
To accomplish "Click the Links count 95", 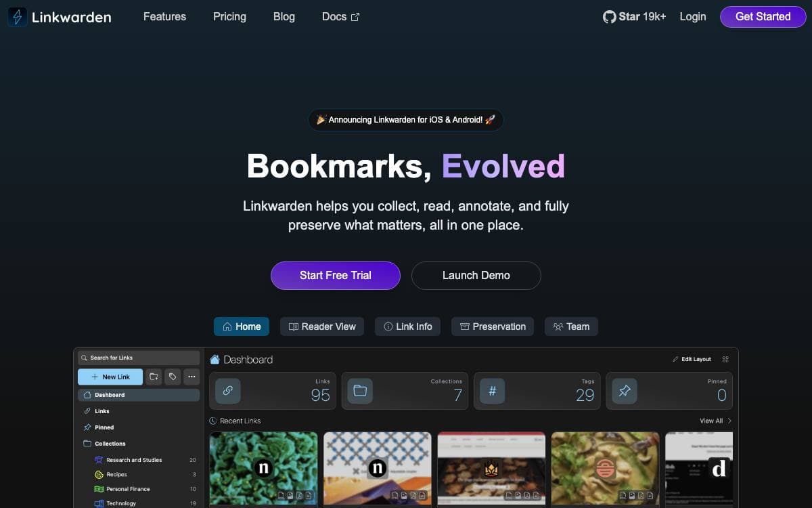I will tap(321, 395).
